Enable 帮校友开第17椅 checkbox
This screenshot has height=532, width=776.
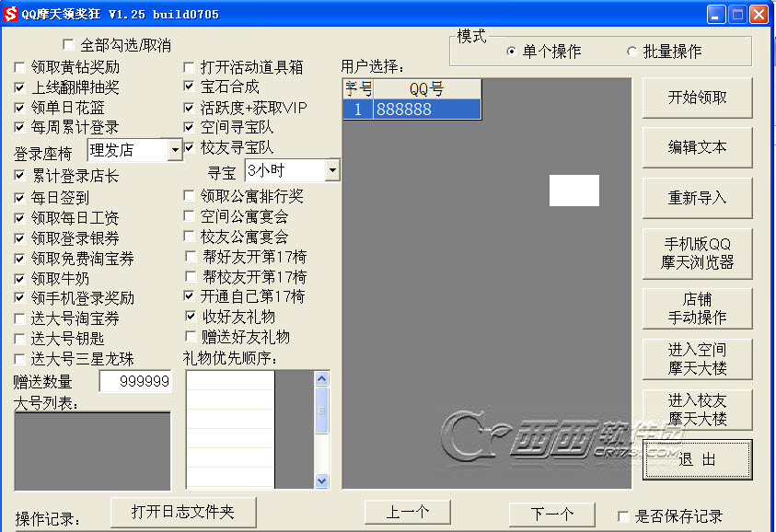click(x=191, y=277)
